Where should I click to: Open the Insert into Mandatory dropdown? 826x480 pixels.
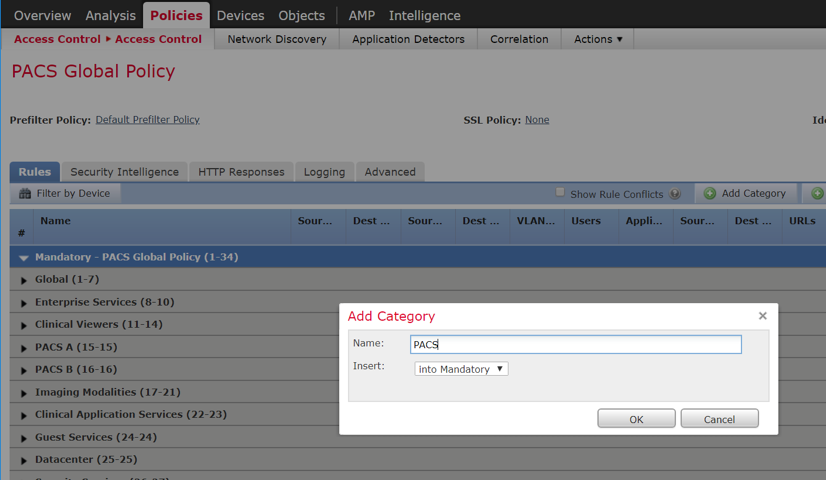(x=461, y=369)
